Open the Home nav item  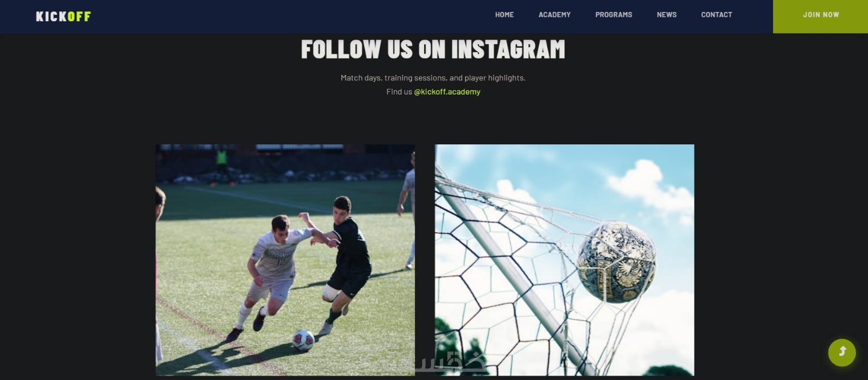(505, 15)
